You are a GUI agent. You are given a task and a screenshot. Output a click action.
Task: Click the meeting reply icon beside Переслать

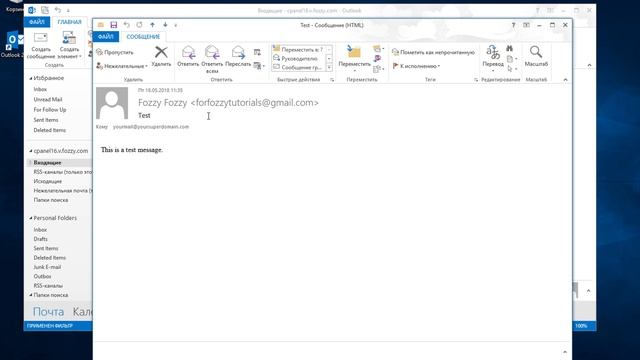257,52
